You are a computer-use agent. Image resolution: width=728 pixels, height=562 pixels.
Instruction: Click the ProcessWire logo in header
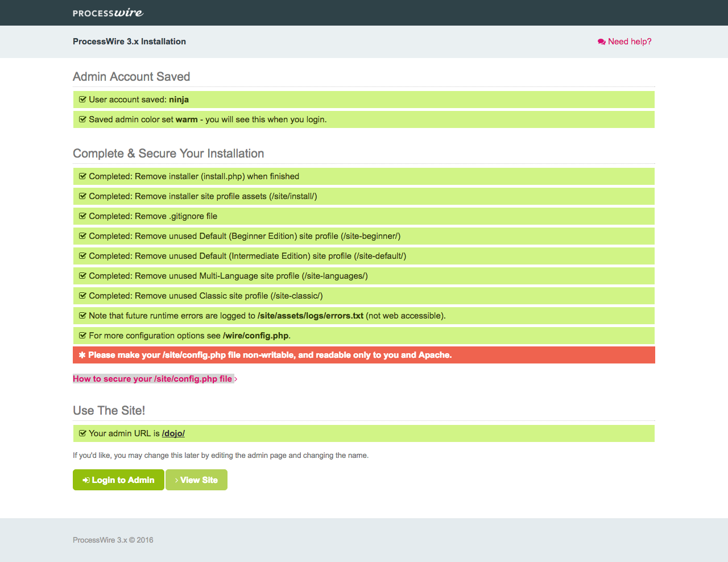pos(108,13)
